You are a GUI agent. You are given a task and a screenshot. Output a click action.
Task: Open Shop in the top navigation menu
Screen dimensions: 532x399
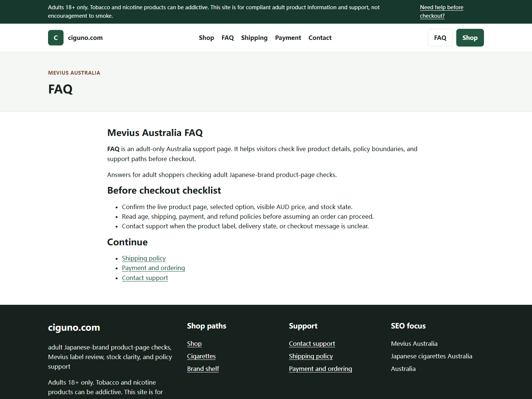(x=207, y=38)
